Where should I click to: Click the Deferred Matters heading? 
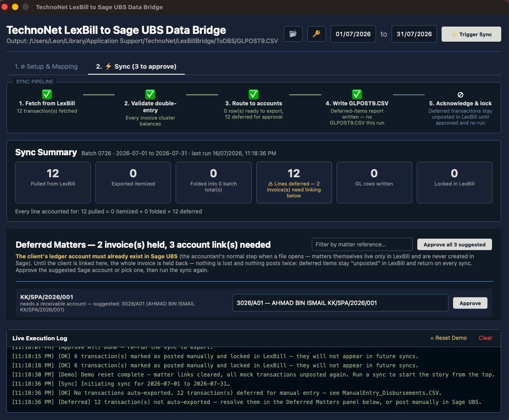coord(143,245)
